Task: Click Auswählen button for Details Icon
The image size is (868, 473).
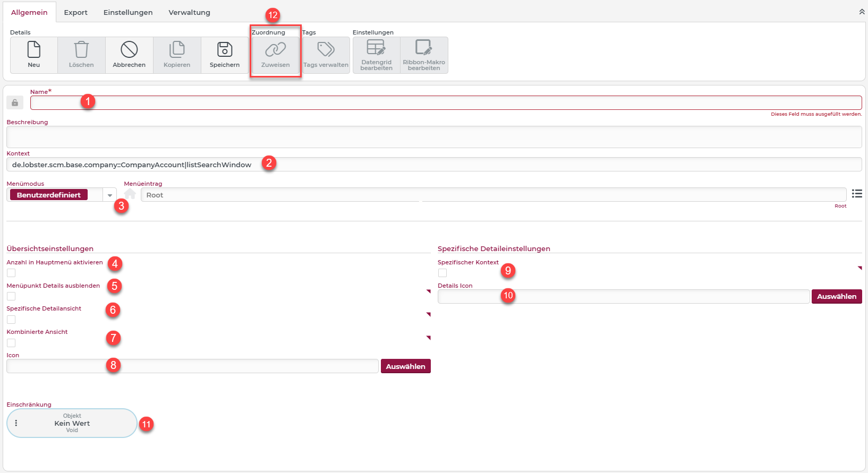Action: click(x=836, y=296)
